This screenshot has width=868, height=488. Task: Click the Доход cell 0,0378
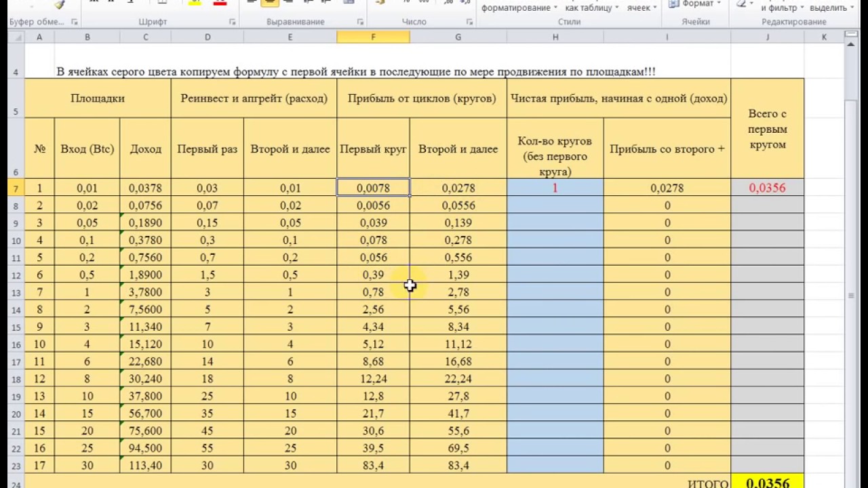tap(145, 188)
